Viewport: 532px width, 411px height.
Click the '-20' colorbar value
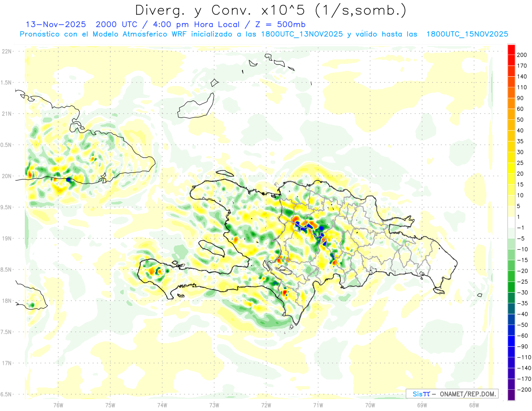coord(523,271)
